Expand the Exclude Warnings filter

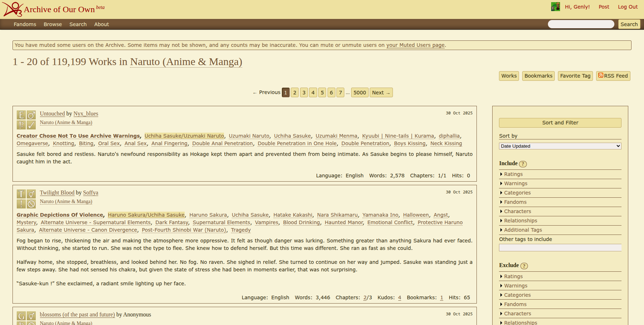coord(515,286)
